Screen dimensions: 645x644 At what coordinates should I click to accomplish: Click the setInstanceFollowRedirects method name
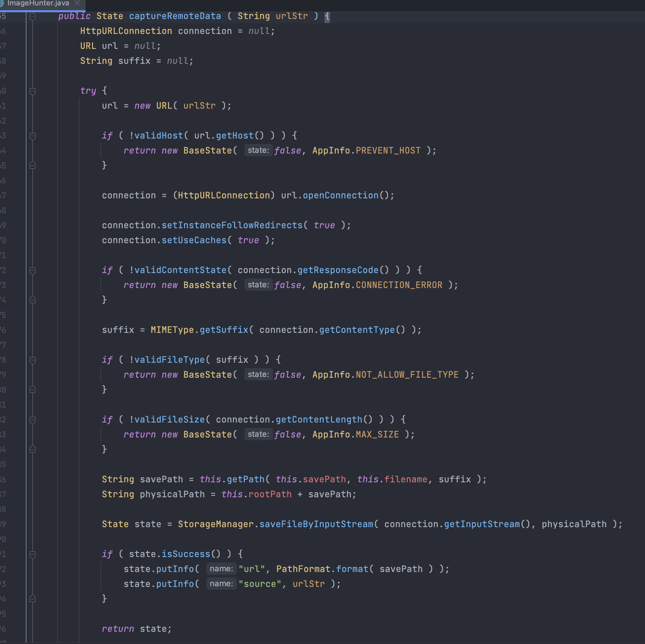pos(232,225)
